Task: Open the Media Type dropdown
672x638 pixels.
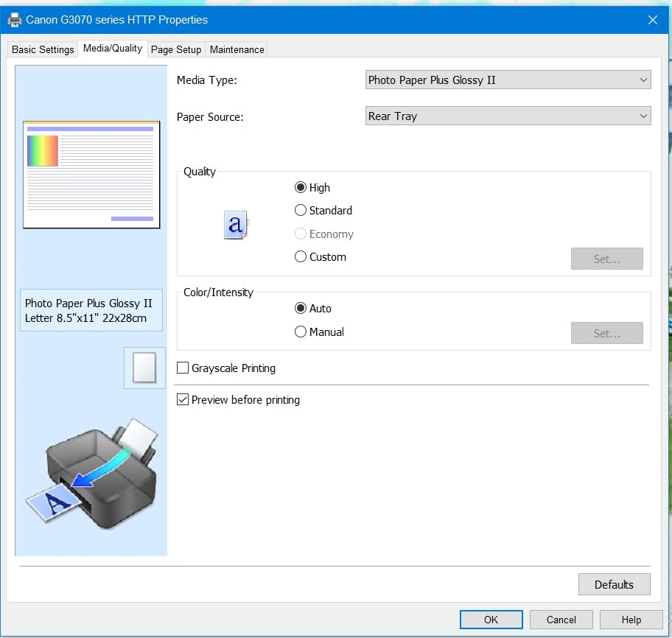Action: point(508,80)
